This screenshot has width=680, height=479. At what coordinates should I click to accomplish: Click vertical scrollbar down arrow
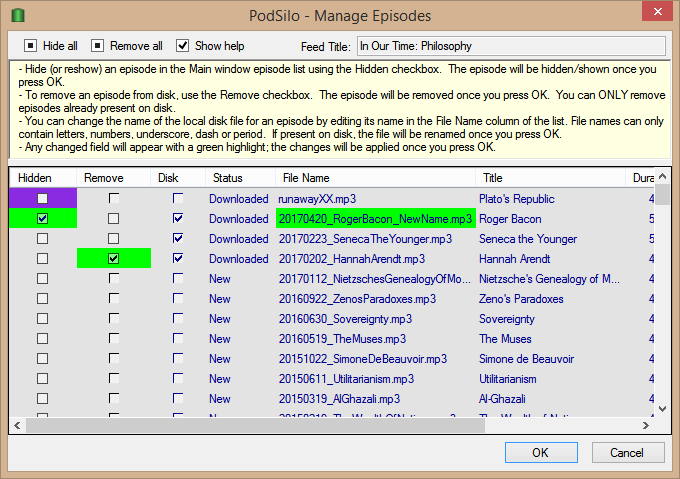[x=662, y=409]
